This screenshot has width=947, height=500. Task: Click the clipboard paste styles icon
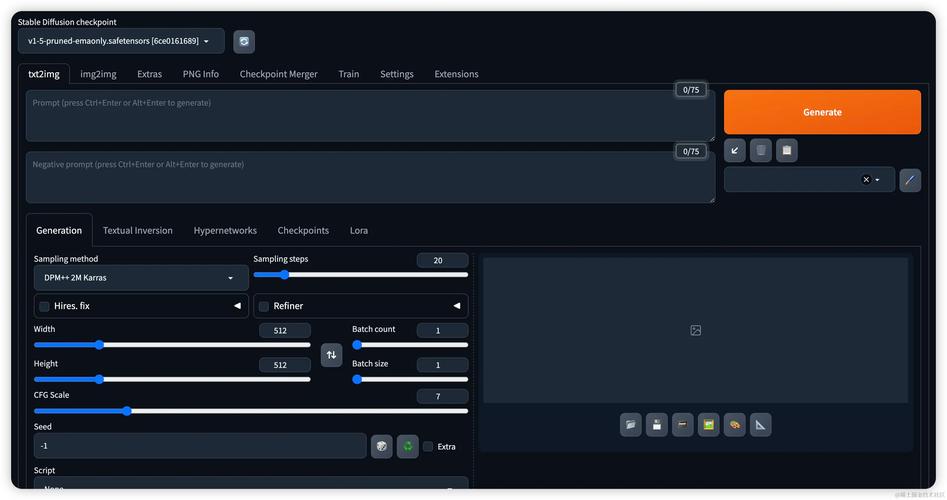point(787,150)
